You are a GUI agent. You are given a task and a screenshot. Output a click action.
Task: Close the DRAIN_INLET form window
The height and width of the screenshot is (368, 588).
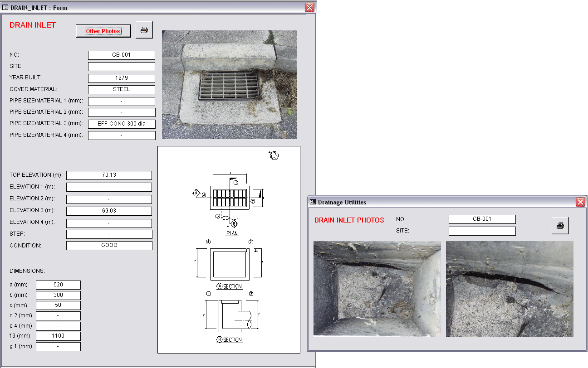pyautogui.click(x=309, y=8)
